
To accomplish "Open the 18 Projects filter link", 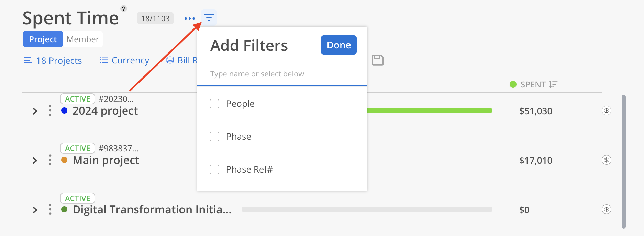I will (x=53, y=60).
